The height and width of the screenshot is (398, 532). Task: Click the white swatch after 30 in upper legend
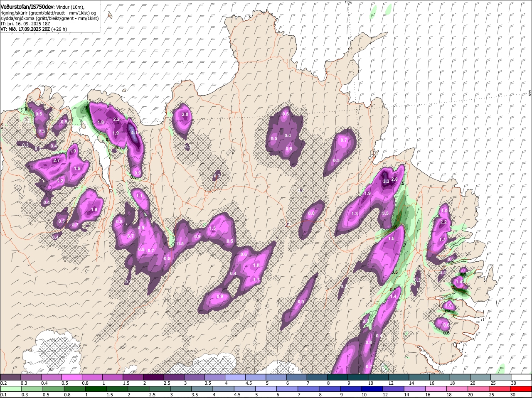(x=521, y=377)
